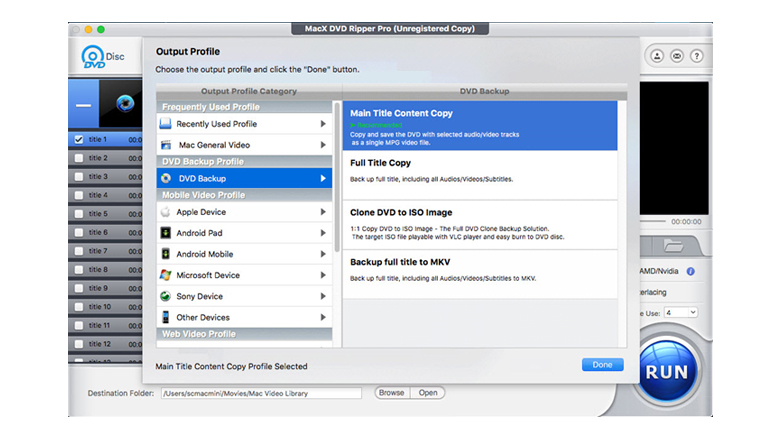The image size is (780, 438).
Task: Check the title 7 checkbox
Action: (x=79, y=251)
